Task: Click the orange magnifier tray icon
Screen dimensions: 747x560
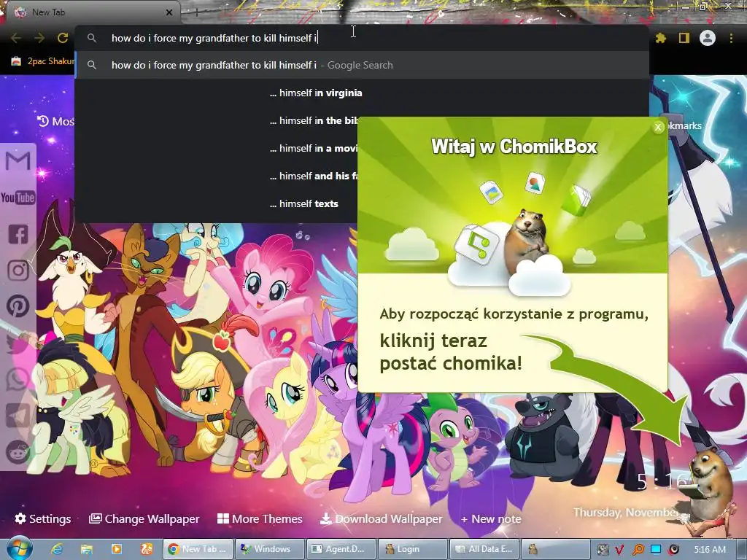Action: (638, 550)
